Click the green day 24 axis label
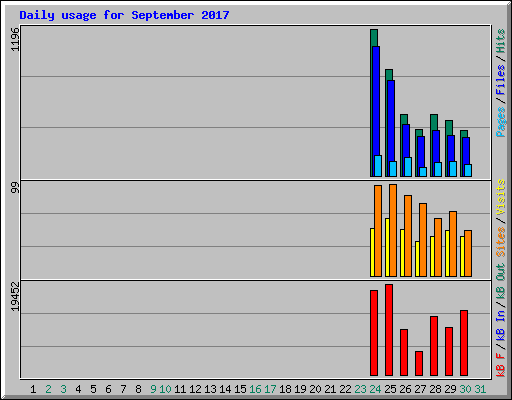 point(375,389)
